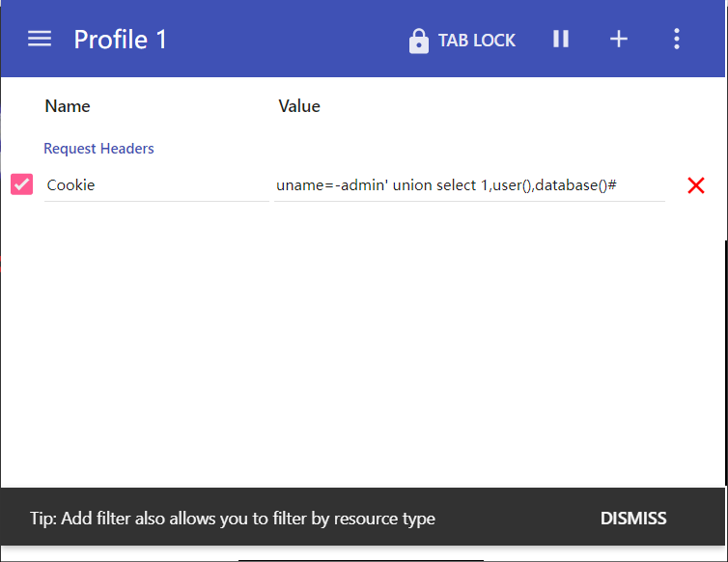Click empty space in the blue header bar
The image size is (728, 562).
pyautogui.click(x=290, y=39)
